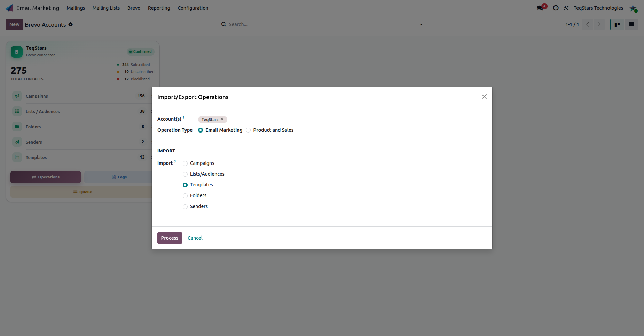The width and height of the screenshot is (644, 336).
Task: Click the Folders folder icon
Action: 17,127
